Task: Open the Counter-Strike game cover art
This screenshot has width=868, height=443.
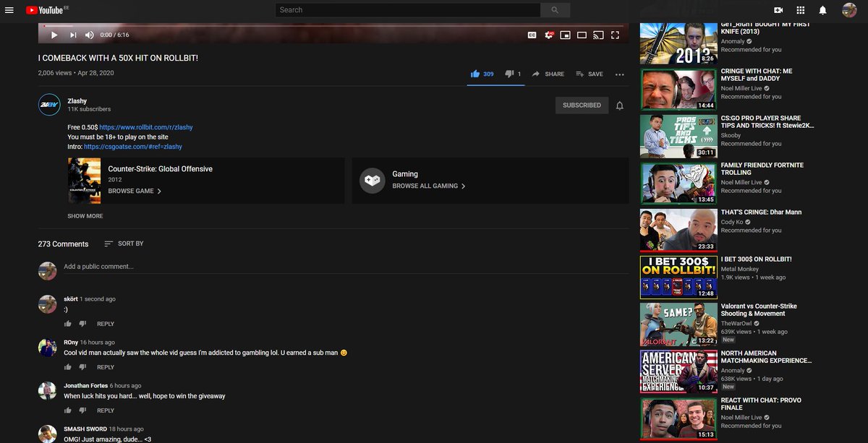Action: tap(84, 181)
